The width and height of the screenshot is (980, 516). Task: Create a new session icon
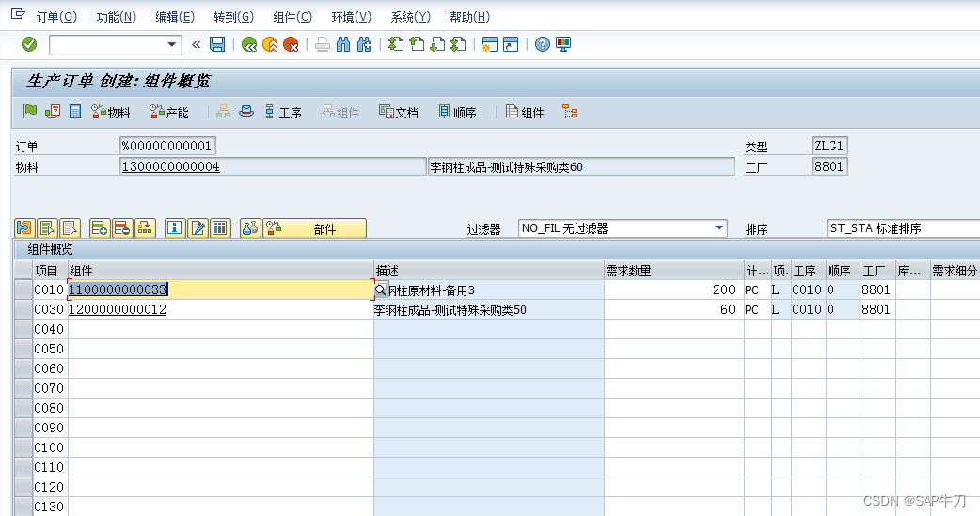pos(490,44)
